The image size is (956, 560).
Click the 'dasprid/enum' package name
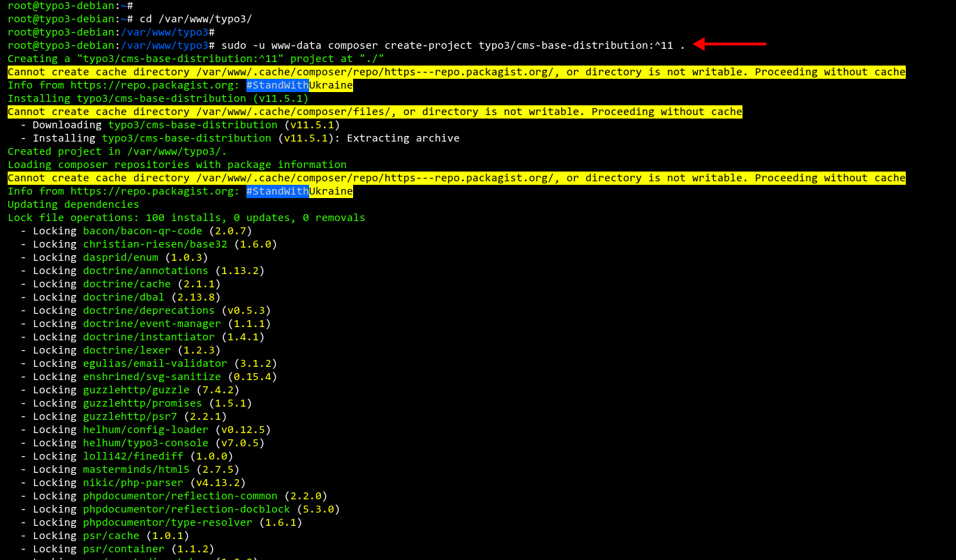(x=121, y=257)
